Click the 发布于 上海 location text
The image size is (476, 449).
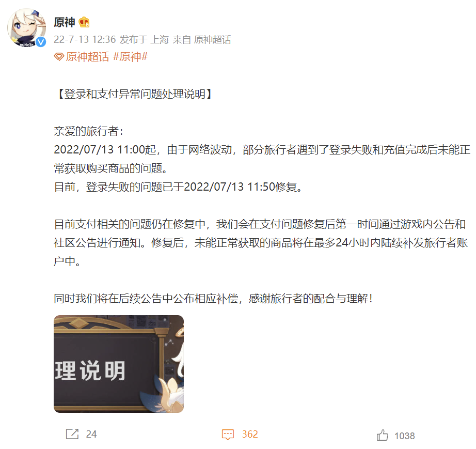click(144, 39)
